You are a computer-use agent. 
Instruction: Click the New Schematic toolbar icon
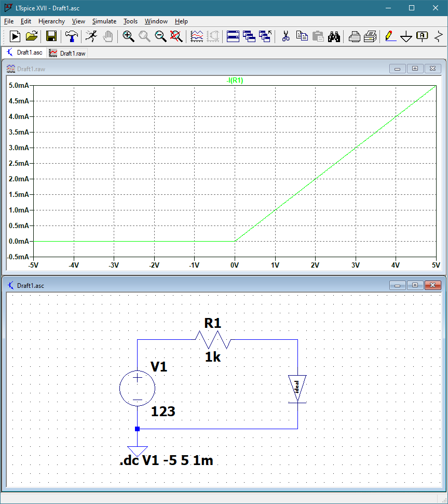pyautogui.click(x=15, y=36)
